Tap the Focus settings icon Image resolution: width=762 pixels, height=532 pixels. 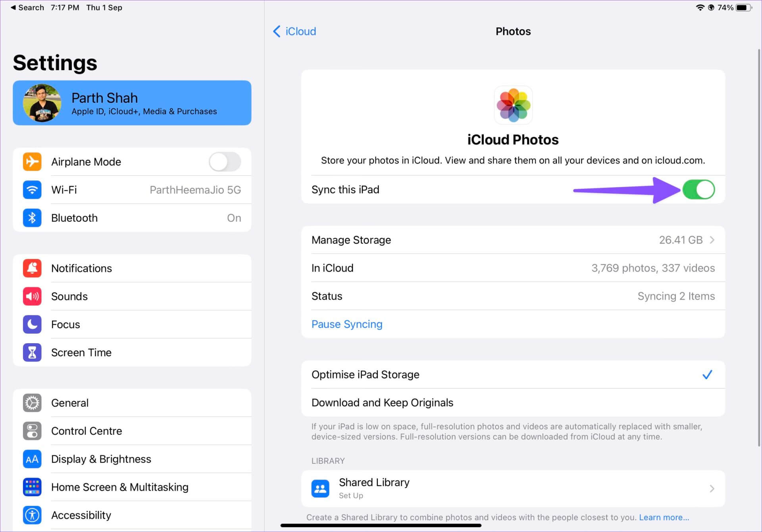coord(33,324)
